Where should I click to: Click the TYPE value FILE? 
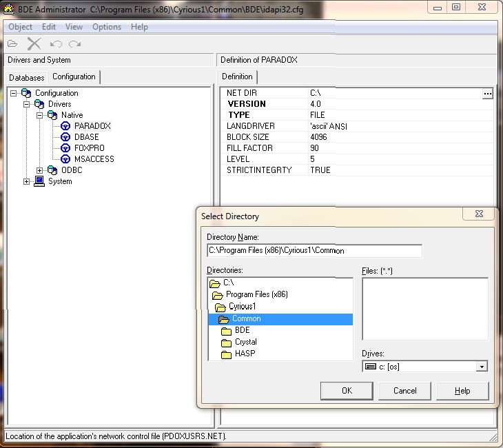[x=317, y=115]
